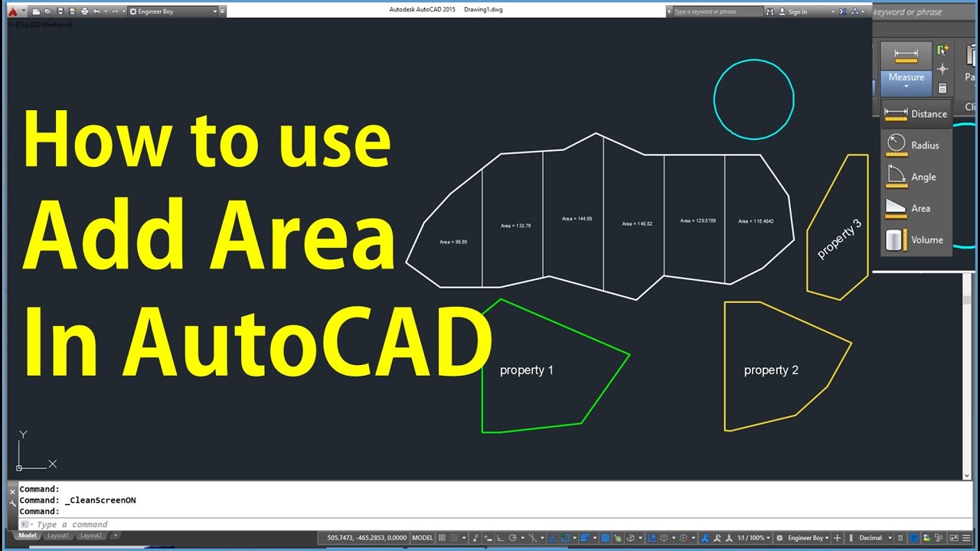980x551 pixels.
Task: Click the workspace switching gear icon
Action: coord(779,538)
